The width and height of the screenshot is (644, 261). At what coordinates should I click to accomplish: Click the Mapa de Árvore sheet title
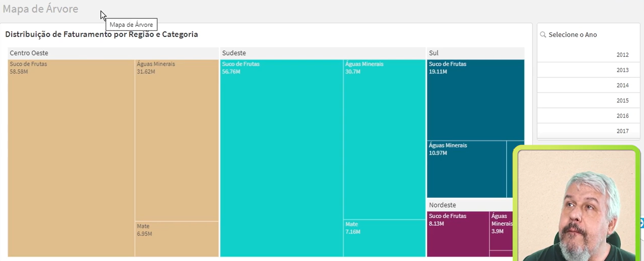(x=40, y=8)
